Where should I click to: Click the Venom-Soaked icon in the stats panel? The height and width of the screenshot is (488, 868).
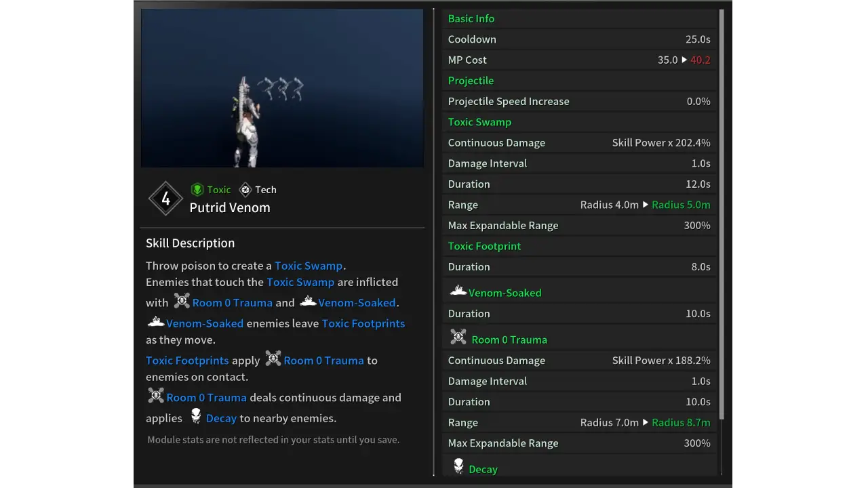pyautogui.click(x=458, y=291)
